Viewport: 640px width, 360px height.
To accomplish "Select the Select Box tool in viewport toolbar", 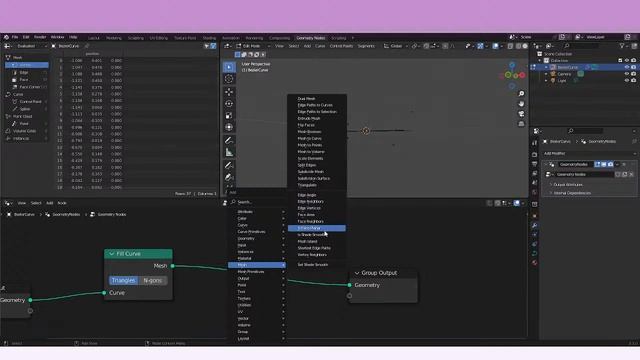I will click(229, 67).
